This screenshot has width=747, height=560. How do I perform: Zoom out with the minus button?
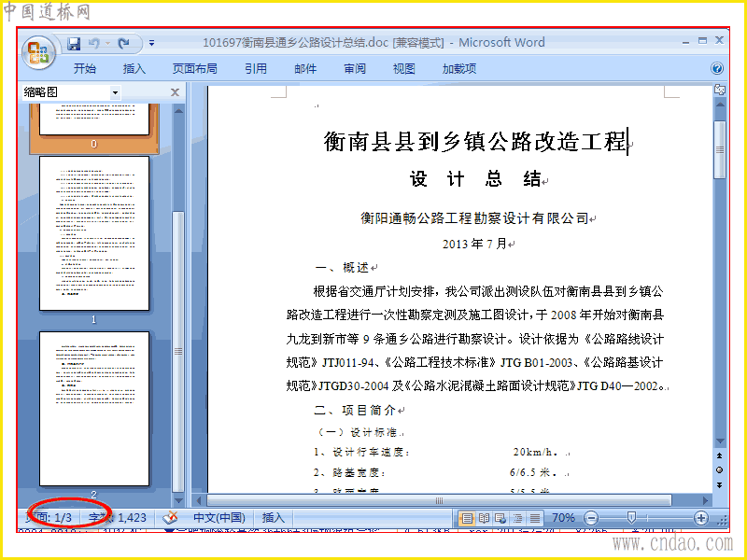click(591, 518)
